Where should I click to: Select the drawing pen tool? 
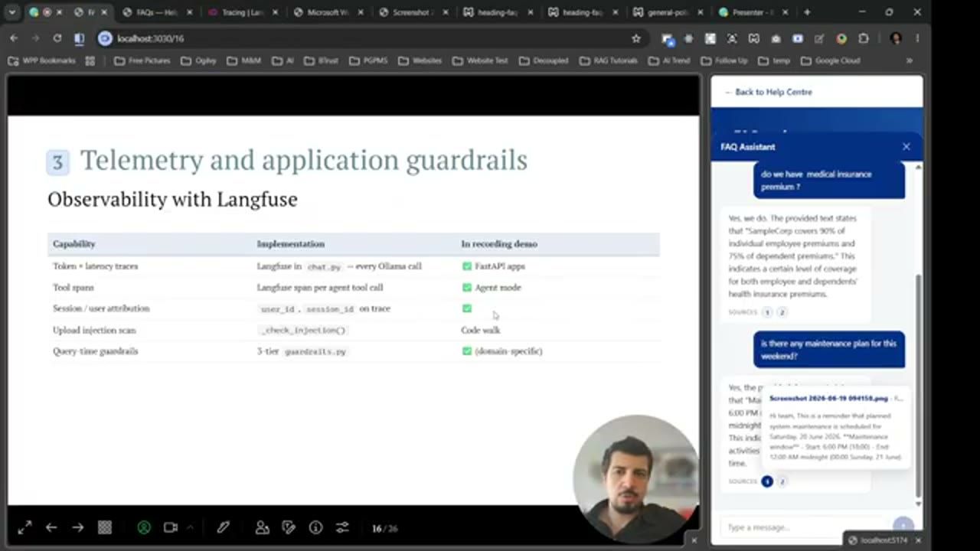223,527
